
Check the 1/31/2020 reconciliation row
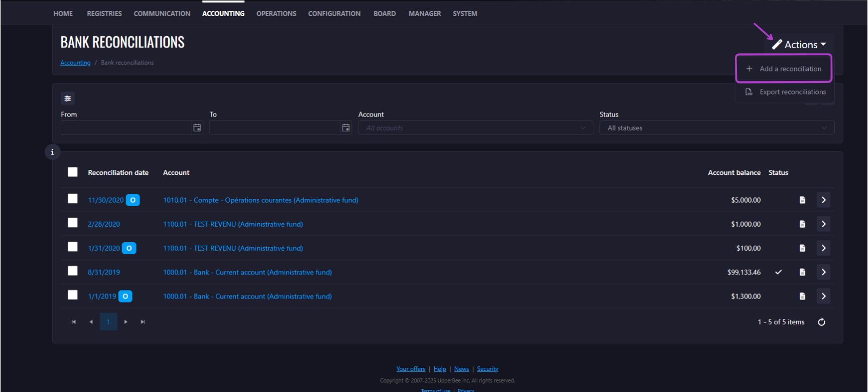coord(73,247)
